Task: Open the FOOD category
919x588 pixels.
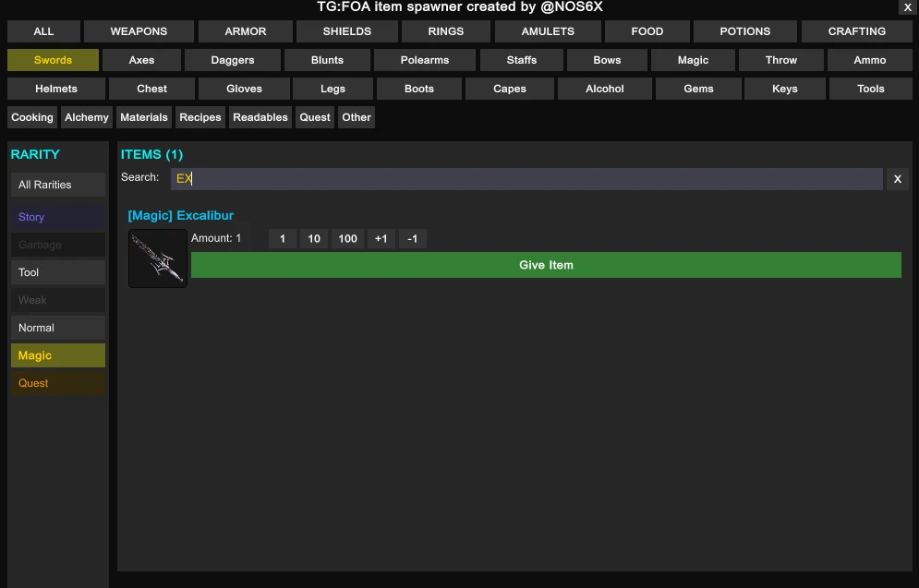Action: click(x=647, y=31)
